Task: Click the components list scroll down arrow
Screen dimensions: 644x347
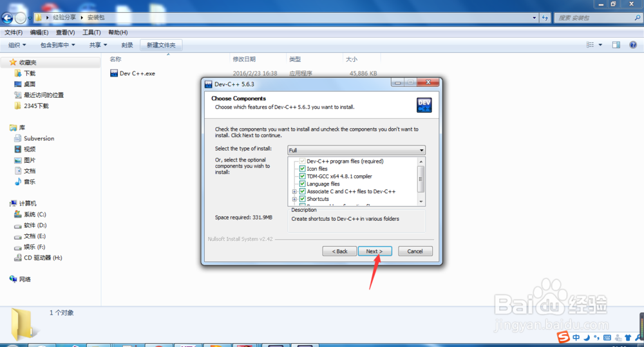Action: tap(421, 202)
